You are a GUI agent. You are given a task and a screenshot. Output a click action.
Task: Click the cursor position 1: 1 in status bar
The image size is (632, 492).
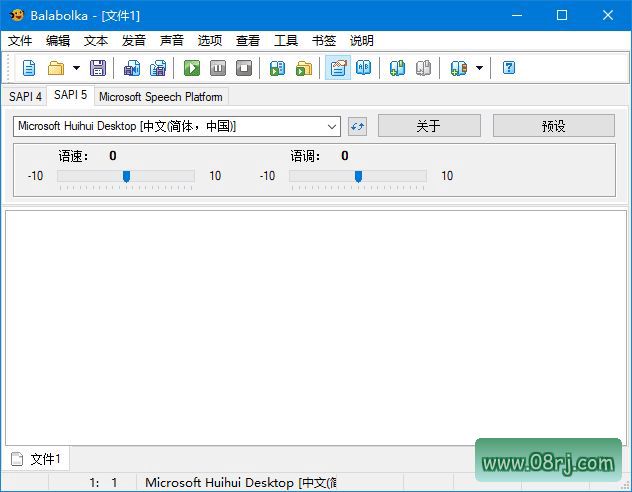[x=103, y=482]
